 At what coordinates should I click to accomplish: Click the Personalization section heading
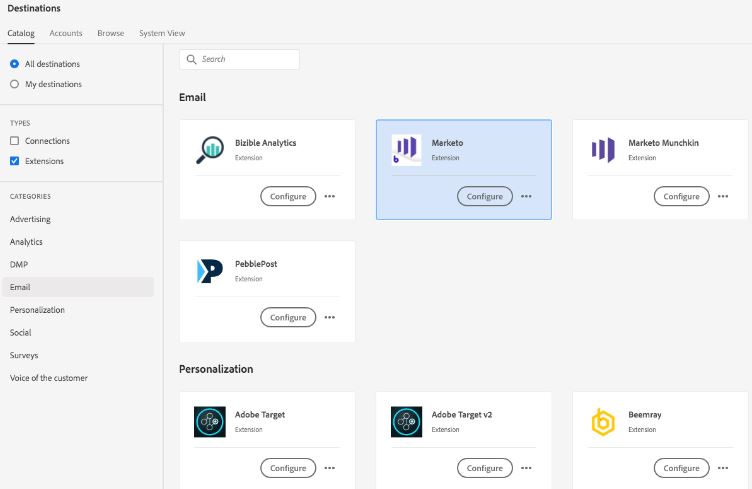[216, 369]
